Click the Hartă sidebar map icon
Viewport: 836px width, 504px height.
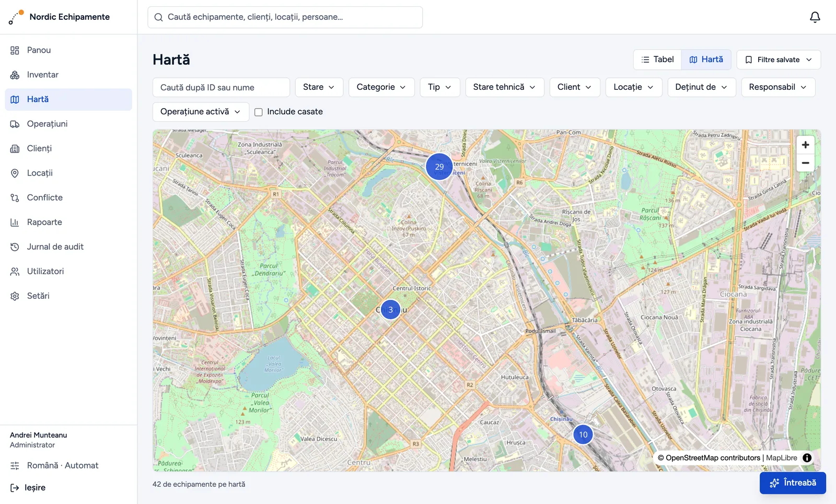point(15,99)
